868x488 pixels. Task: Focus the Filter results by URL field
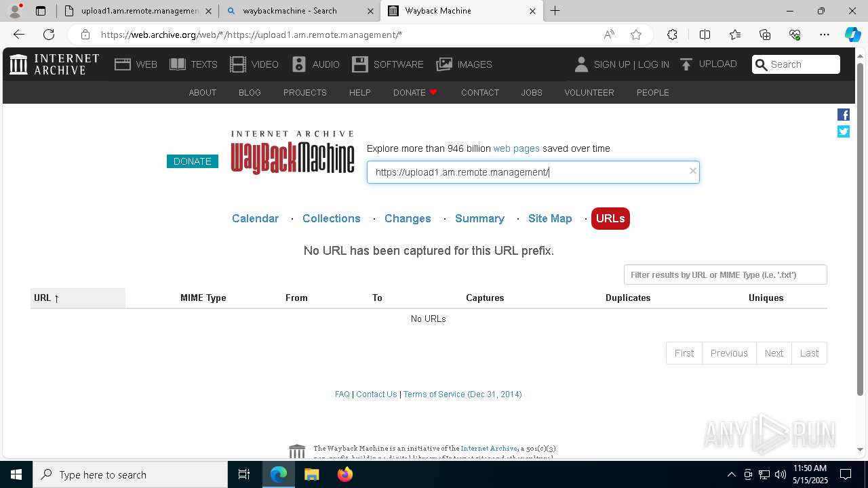pyautogui.click(x=726, y=274)
